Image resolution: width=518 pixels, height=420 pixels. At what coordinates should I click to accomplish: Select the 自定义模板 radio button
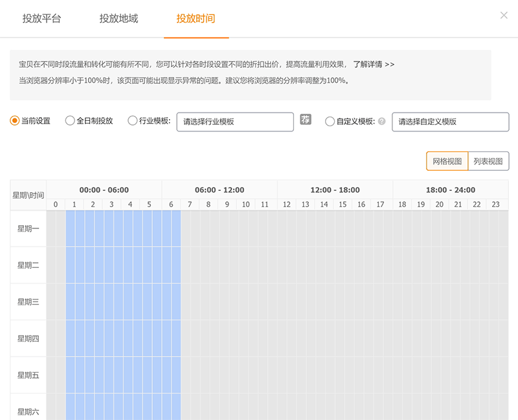(x=330, y=121)
